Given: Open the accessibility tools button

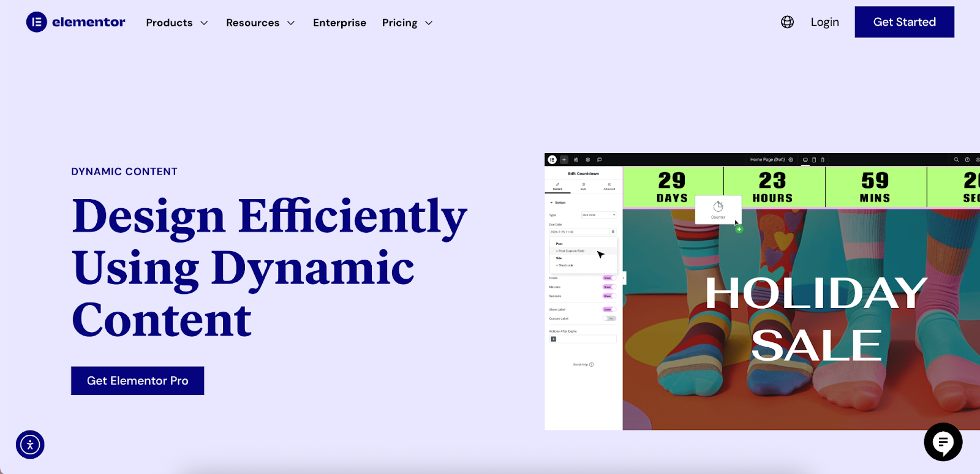Looking at the screenshot, I should [30, 445].
